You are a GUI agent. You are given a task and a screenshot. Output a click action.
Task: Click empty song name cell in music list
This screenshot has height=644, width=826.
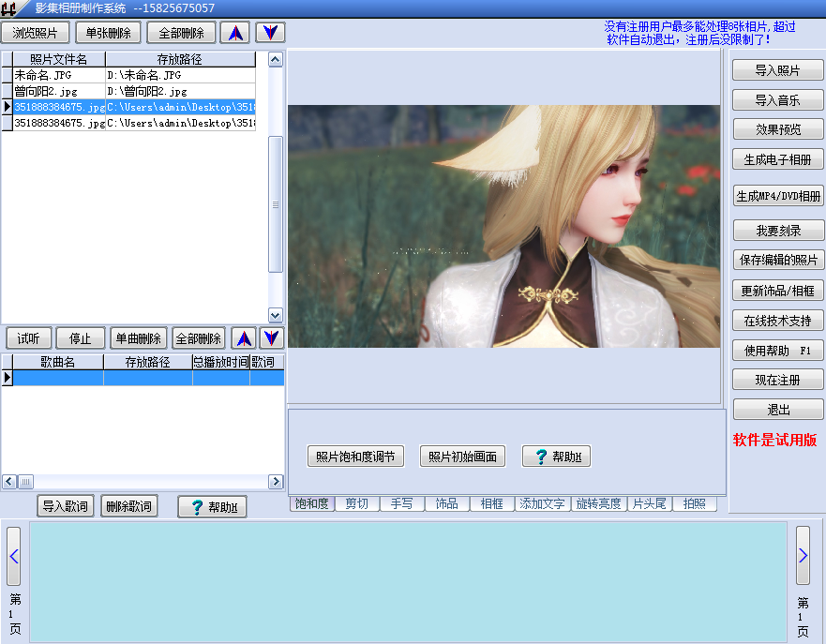[x=58, y=378]
